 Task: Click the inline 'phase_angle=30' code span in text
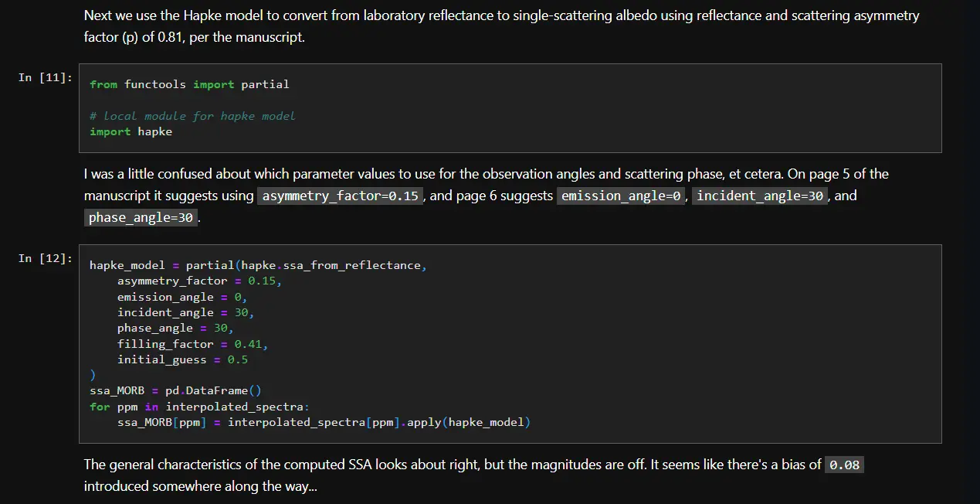tap(141, 218)
